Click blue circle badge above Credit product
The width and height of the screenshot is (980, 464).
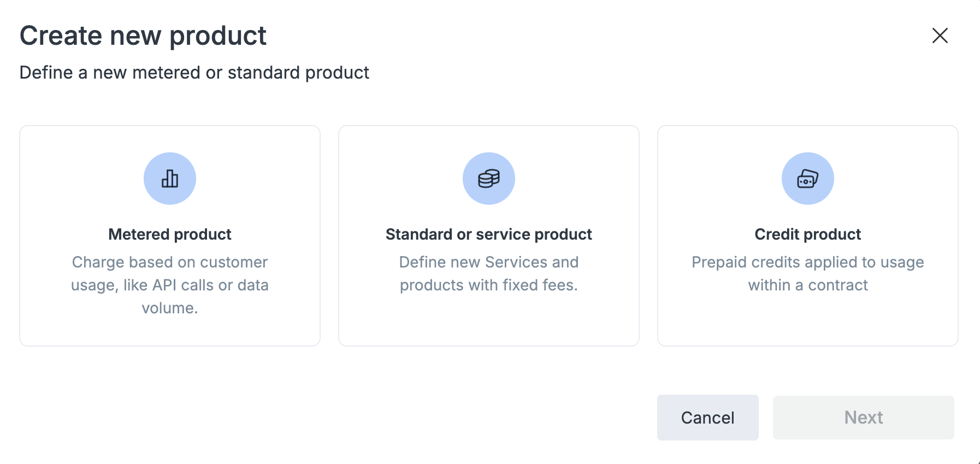pos(808,179)
